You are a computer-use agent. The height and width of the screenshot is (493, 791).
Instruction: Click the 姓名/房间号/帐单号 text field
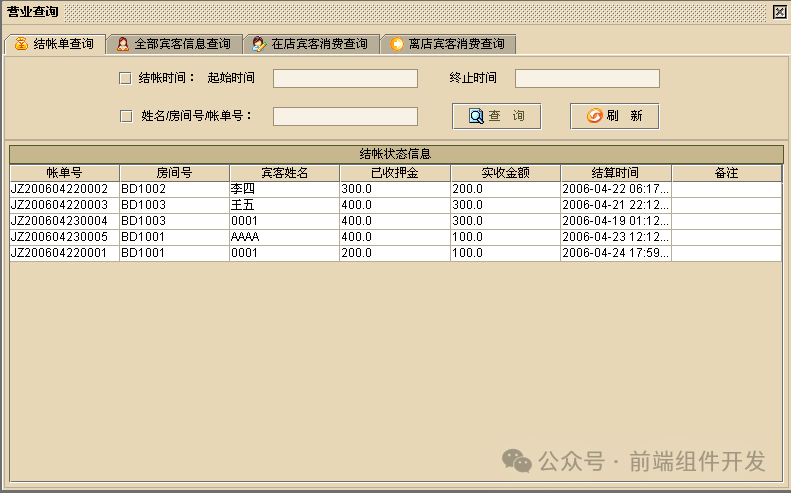[x=346, y=116]
